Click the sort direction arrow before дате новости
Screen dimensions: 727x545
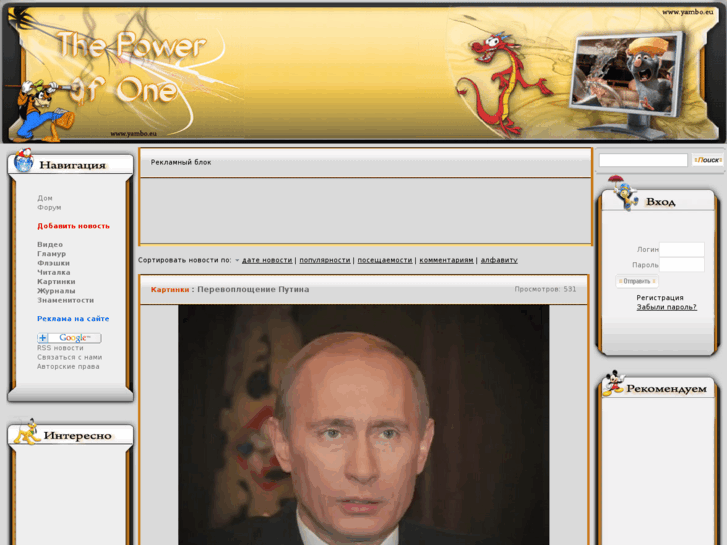[237, 261]
